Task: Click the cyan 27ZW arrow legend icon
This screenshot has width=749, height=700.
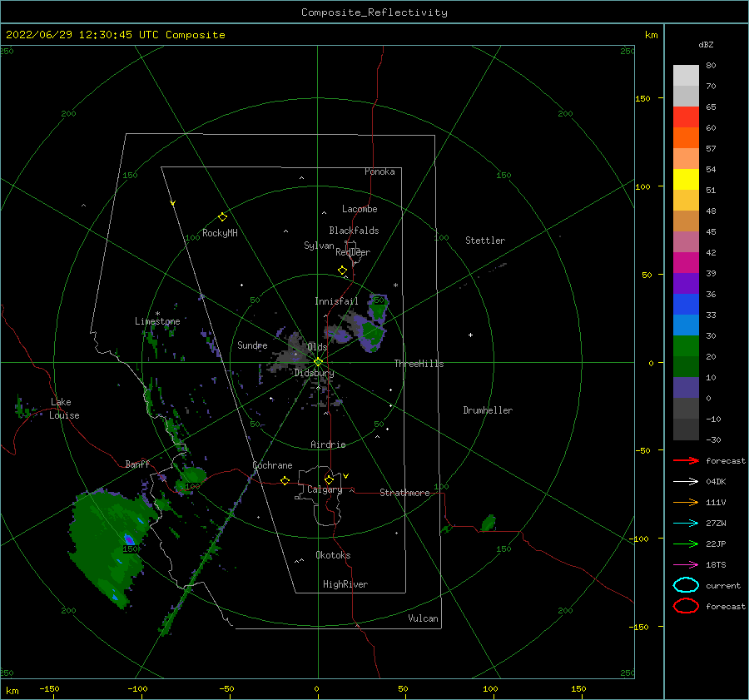Action: (x=686, y=524)
